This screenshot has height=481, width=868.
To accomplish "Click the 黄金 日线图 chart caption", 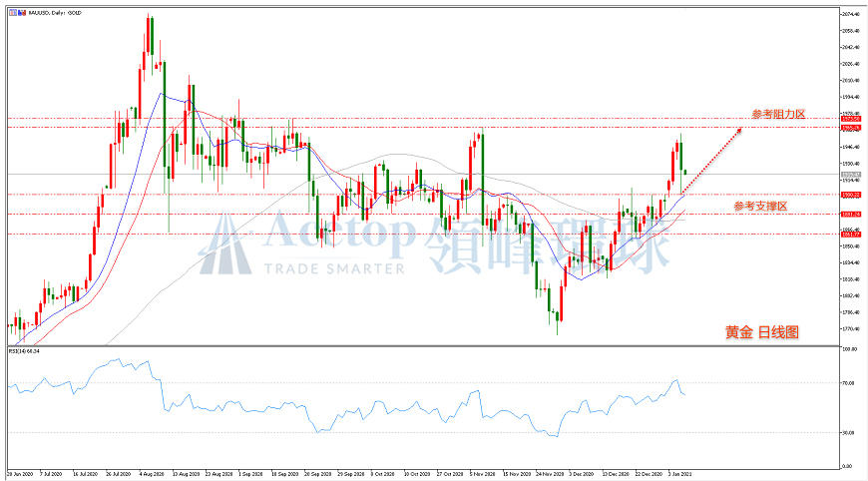I will coord(761,332).
